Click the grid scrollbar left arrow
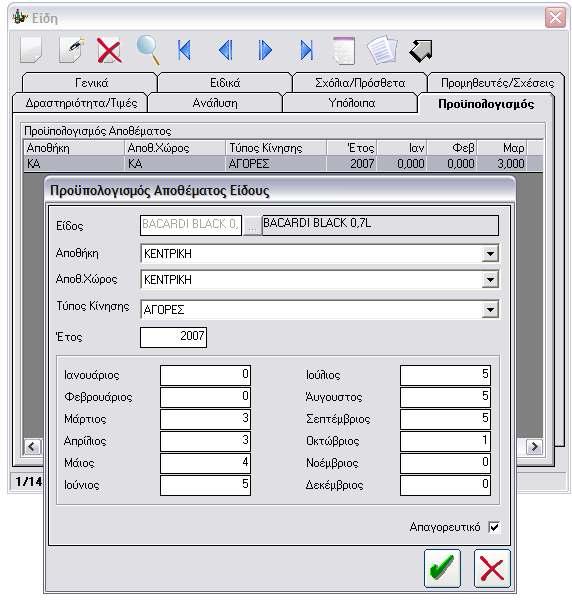 32,447
